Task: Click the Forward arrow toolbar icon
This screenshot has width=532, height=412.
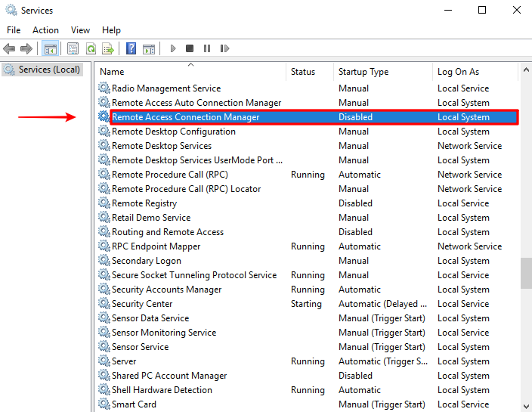Action: [x=26, y=49]
